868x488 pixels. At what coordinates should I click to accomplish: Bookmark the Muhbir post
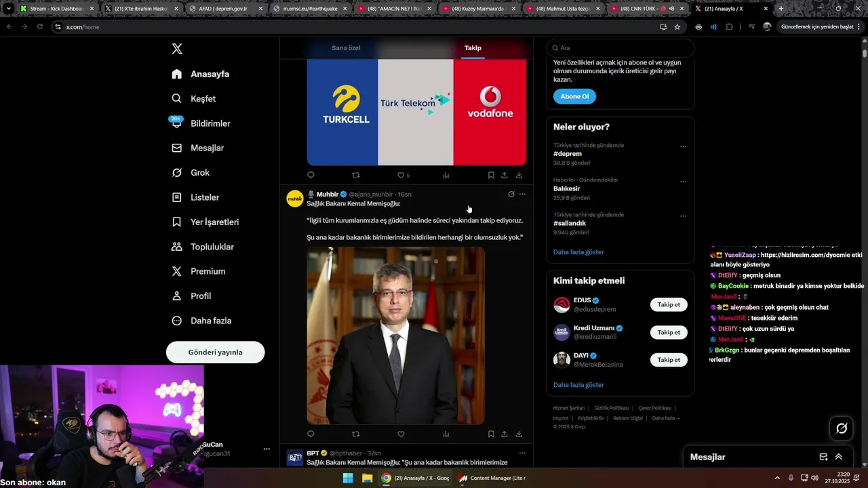coord(491,434)
